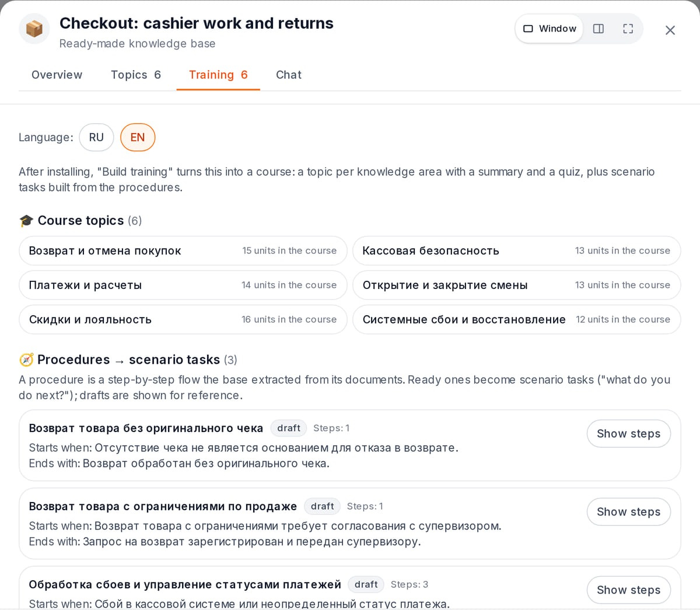The height and width of the screenshot is (610, 700).
Task: Switch language to EN
Action: point(138,137)
